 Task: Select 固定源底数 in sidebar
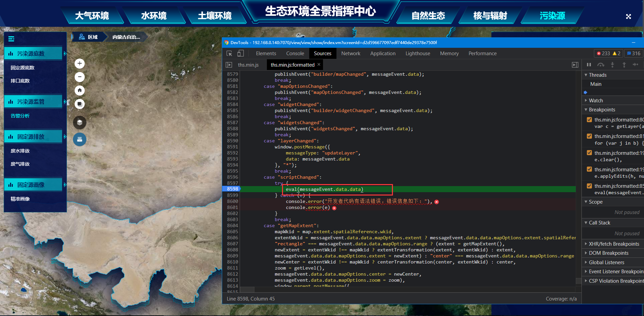point(23,68)
